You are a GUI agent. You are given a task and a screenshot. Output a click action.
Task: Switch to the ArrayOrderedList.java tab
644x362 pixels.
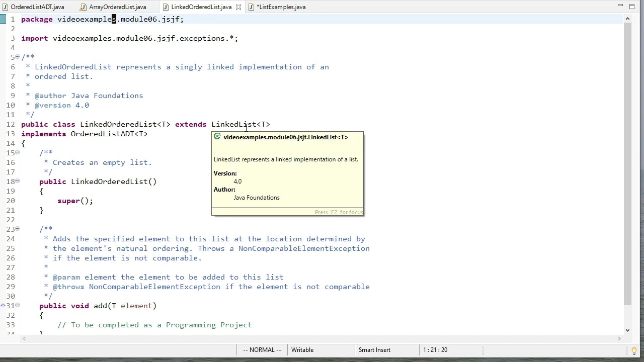tap(117, 7)
